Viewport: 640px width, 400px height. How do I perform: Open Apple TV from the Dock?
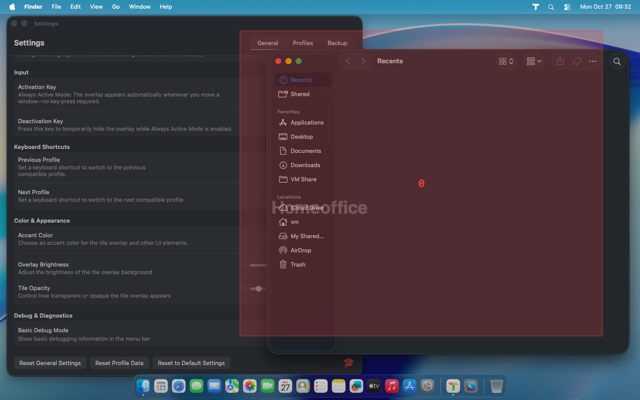[374, 386]
